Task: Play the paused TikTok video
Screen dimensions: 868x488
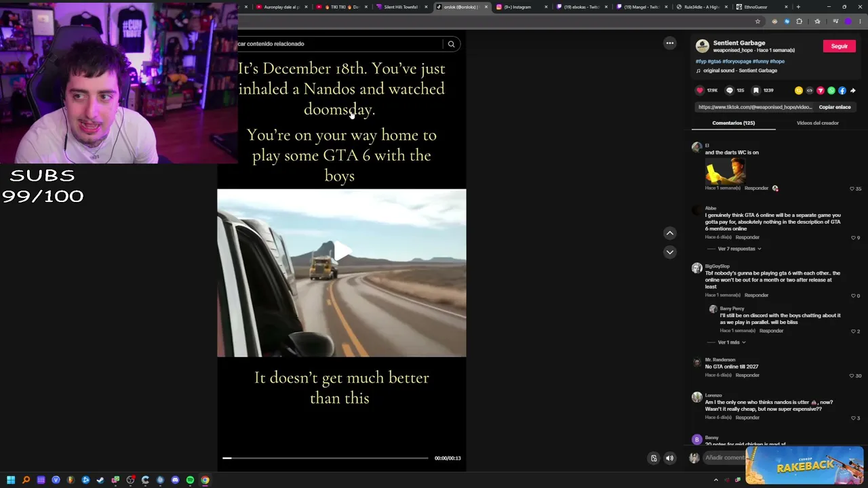Action: coord(342,251)
